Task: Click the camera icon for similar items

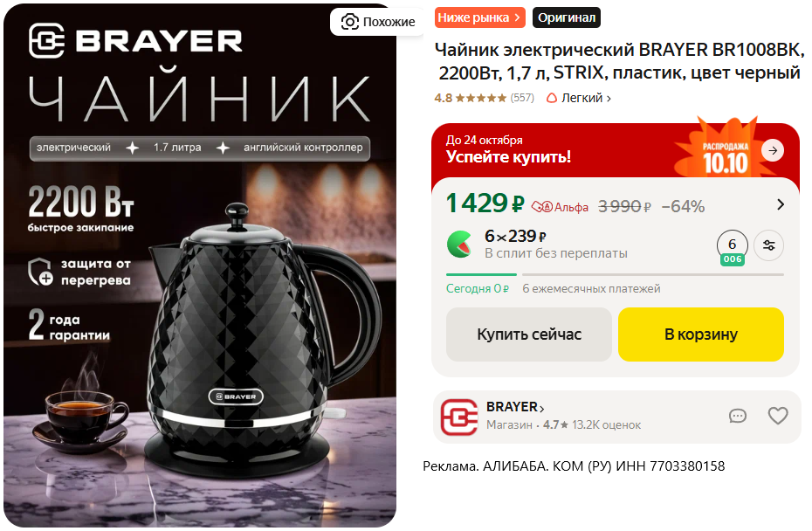Action: pos(350,22)
